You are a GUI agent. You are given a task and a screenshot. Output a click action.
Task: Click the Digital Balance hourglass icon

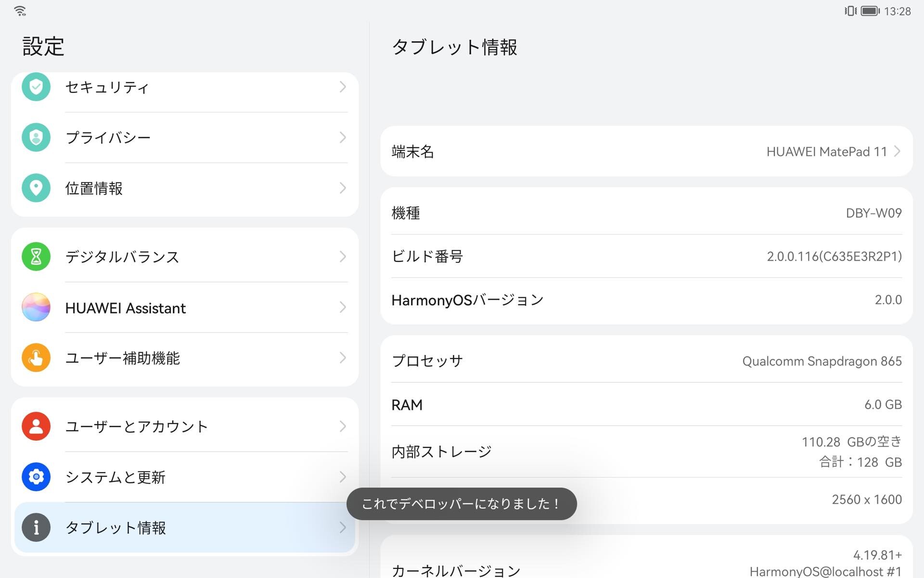pos(36,257)
